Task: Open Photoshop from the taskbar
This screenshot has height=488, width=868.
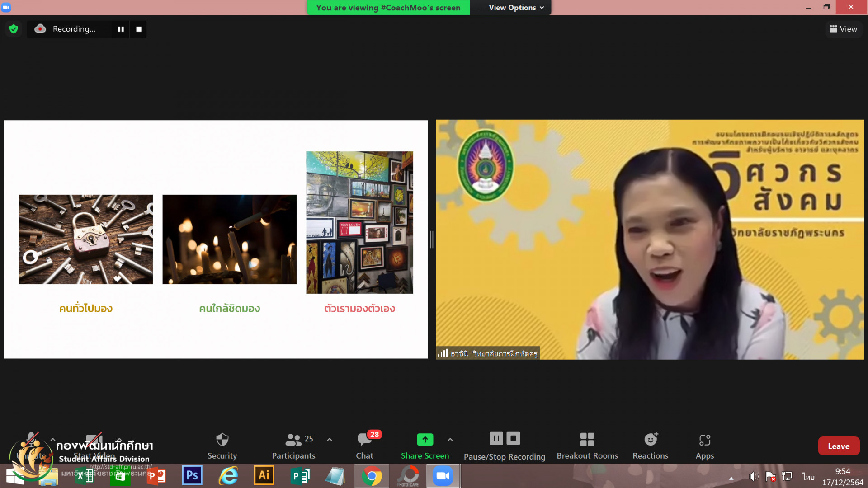Action: click(x=192, y=476)
